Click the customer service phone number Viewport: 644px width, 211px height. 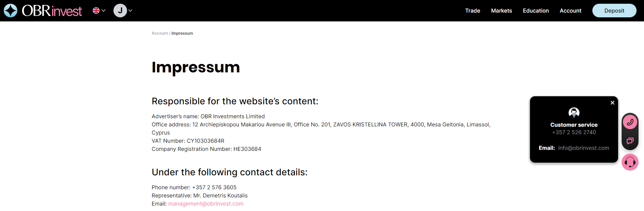point(574,133)
